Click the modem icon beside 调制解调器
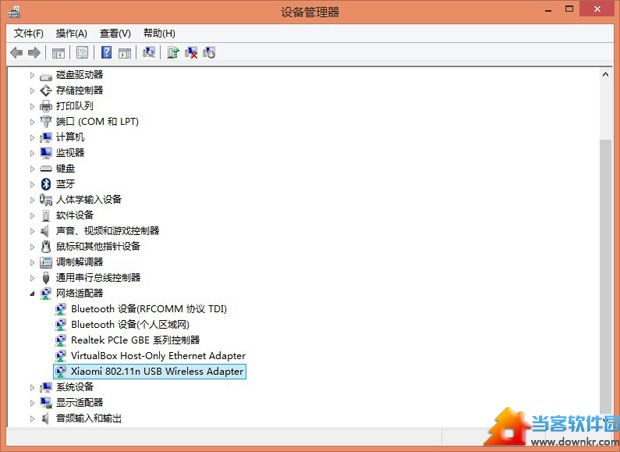Image resolution: width=620 pixels, height=452 pixels. [46, 262]
